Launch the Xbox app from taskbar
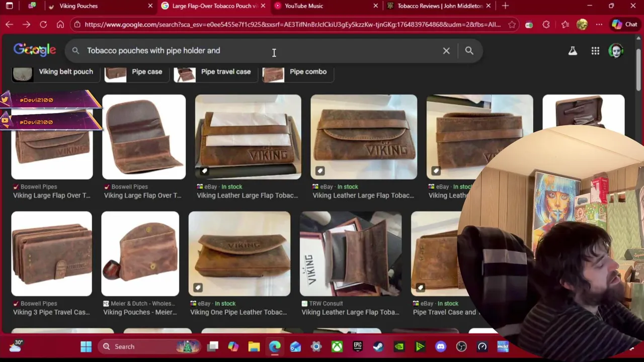The image size is (644, 362). (337, 346)
